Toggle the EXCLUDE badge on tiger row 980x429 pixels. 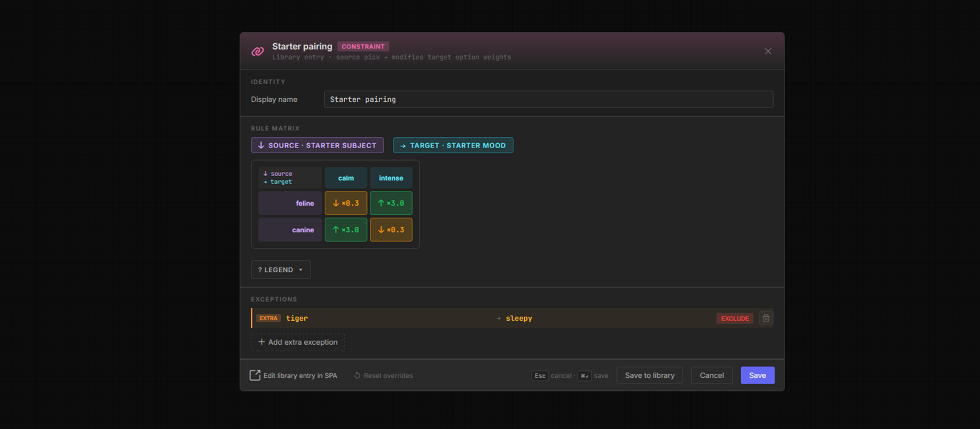tap(734, 318)
